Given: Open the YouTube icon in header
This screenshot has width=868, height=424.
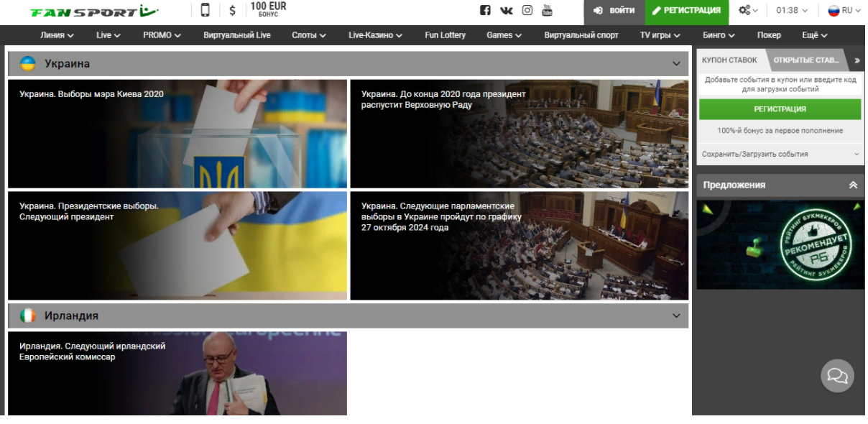Looking at the screenshot, I should [x=548, y=10].
